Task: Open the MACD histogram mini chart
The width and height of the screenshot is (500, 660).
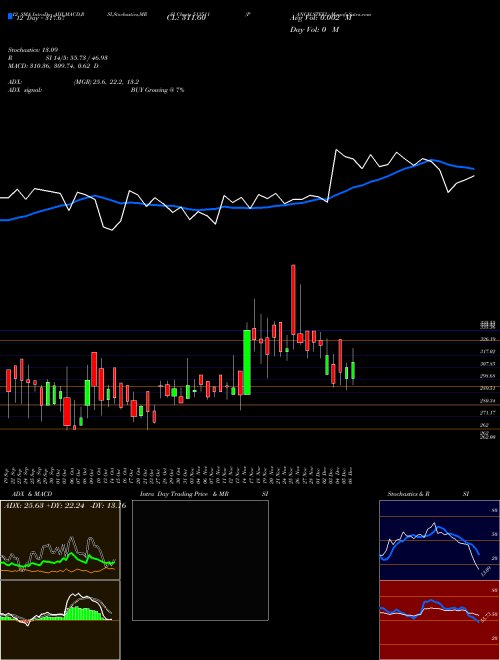Action: tap(60, 620)
